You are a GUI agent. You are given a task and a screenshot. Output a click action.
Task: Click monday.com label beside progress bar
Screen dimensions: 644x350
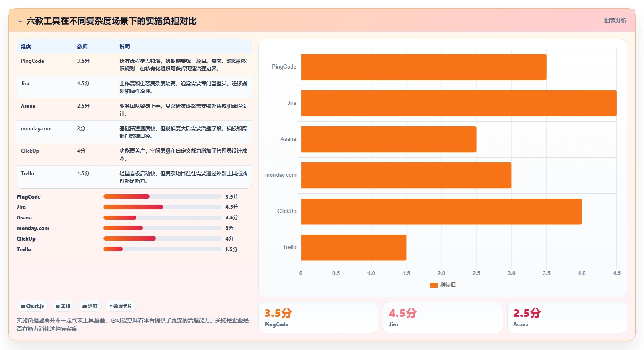tap(33, 228)
